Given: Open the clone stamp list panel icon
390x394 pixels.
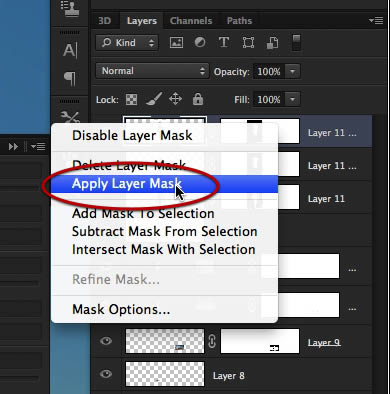Looking at the screenshot, I should pyautogui.click(x=70, y=9).
